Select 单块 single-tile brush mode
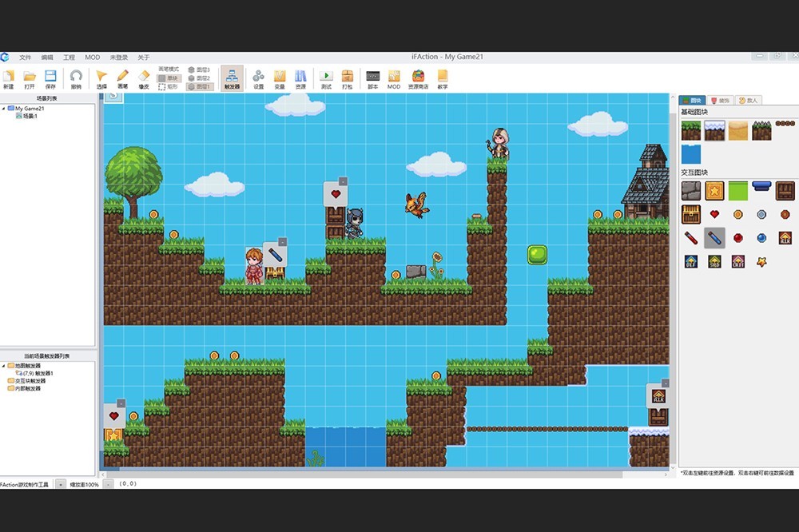 click(168, 78)
